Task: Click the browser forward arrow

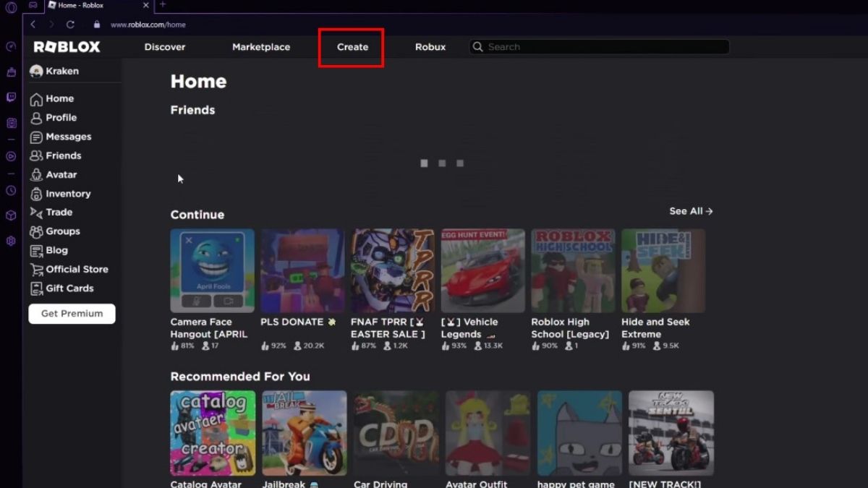Action: point(51,24)
